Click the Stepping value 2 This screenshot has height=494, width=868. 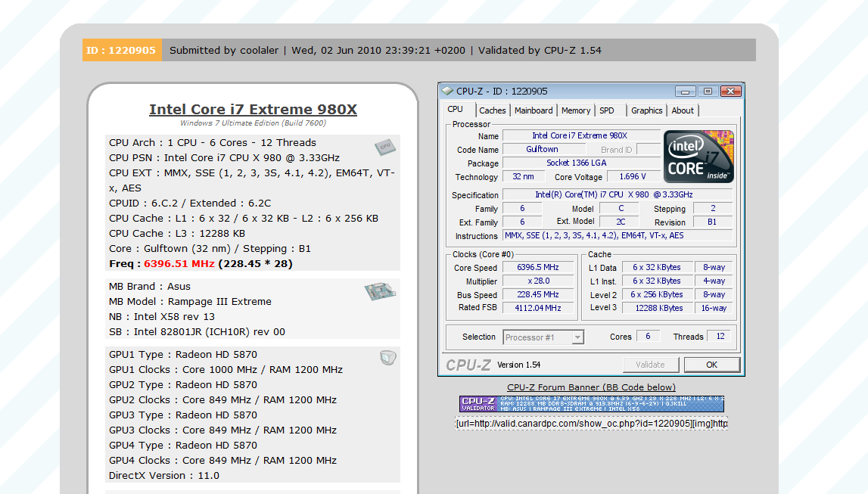pos(713,209)
